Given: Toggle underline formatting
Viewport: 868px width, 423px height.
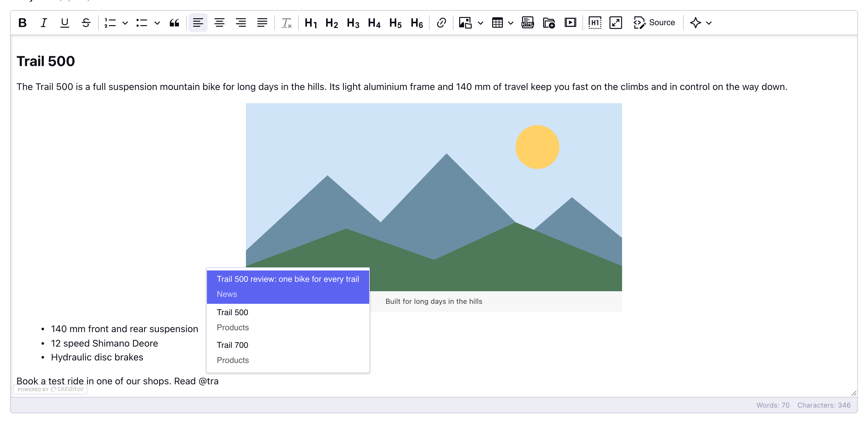Looking at the screenshot, I should click(64, 23).
